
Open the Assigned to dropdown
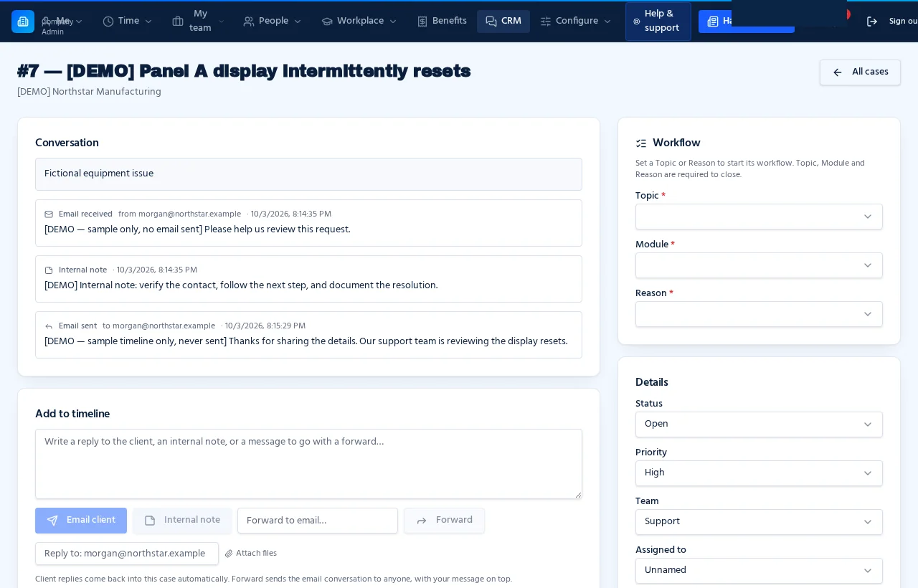[x=759, y=571]
